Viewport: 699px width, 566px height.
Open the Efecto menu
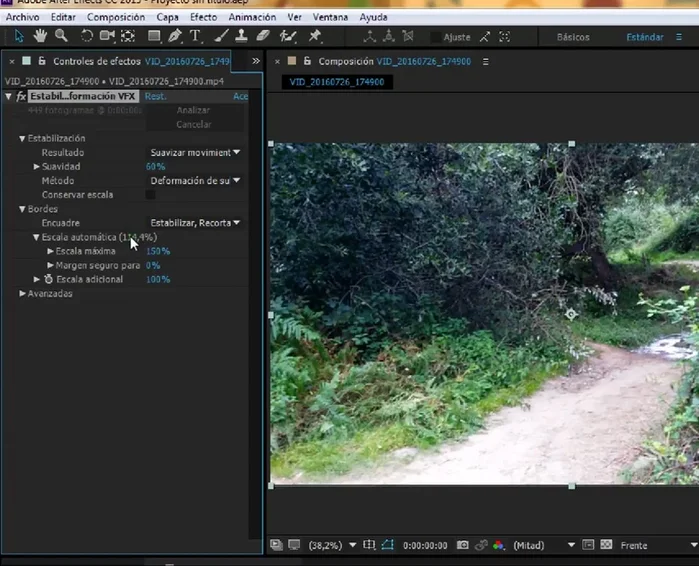203,17
